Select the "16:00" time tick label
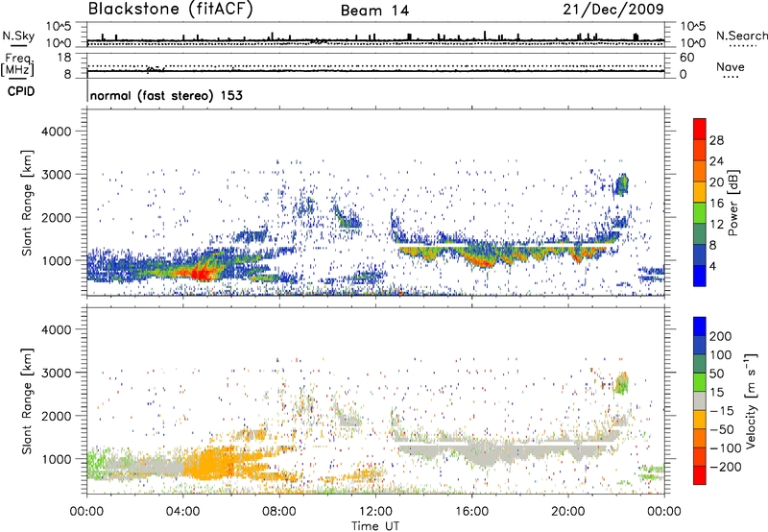This screenshot has height=532, width=768. pos(471,512)
